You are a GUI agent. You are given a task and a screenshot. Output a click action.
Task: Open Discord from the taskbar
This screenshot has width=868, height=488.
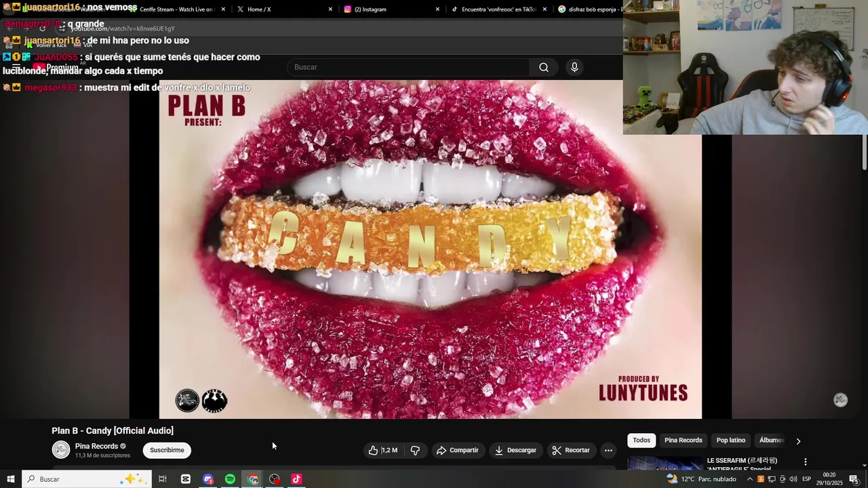click(208, 479)
